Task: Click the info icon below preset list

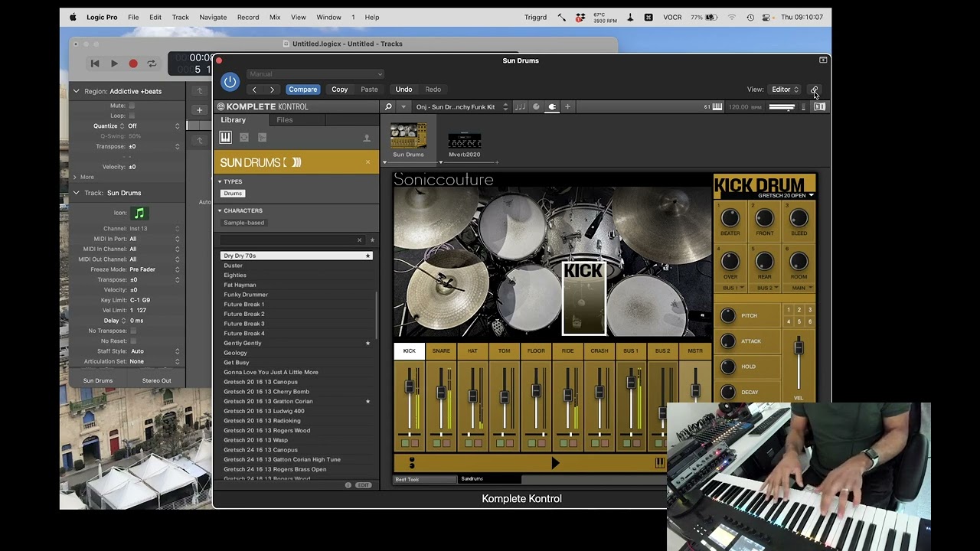Action: pos(348,485)
